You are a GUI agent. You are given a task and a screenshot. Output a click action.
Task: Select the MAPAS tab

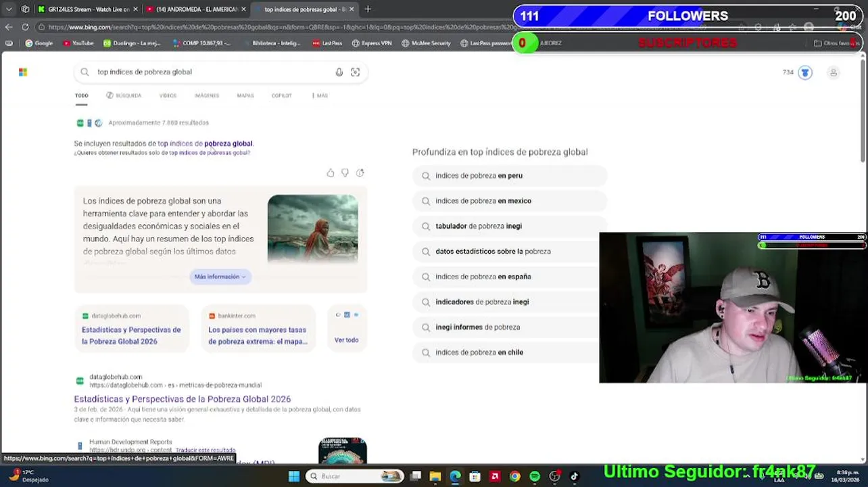coord(245,96)
